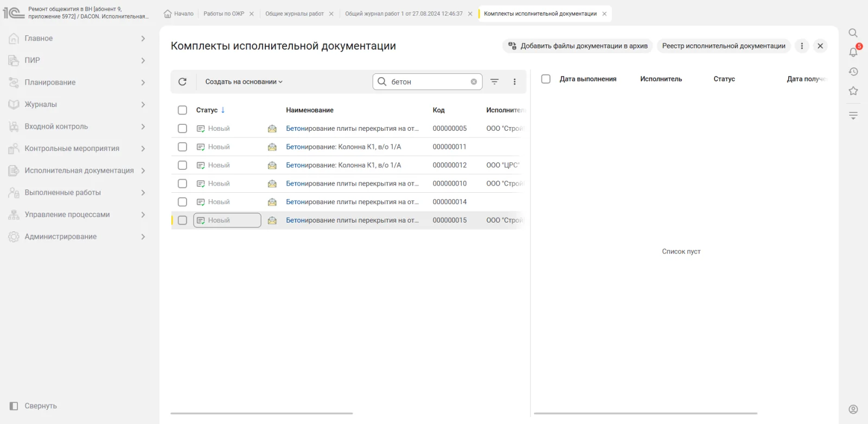Click left list horizontal scrollbar

261,414
